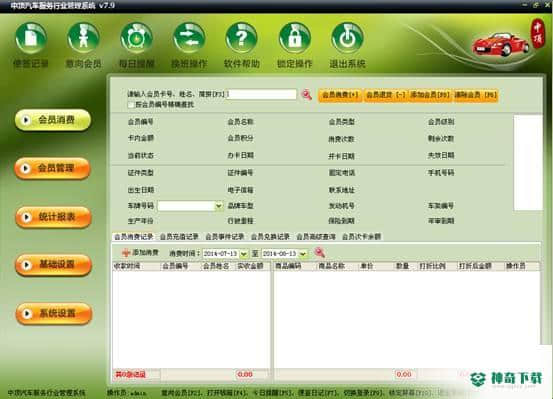Click the 查询会员 member search icon

click(84, 39)
